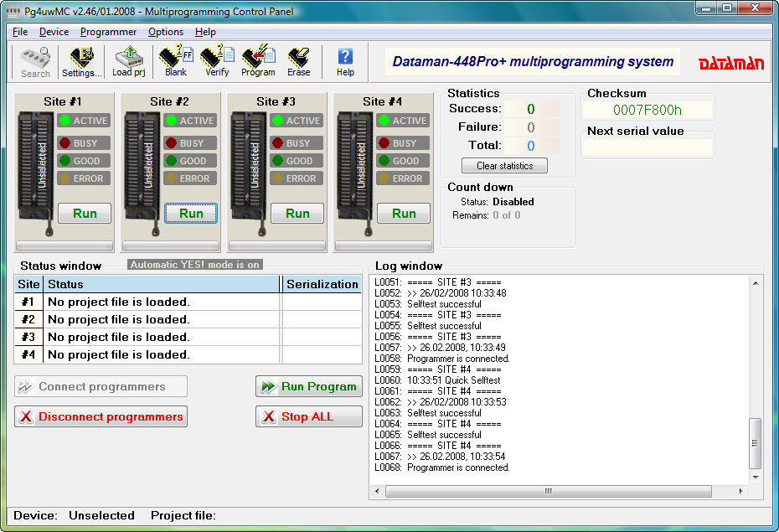The image size is (779, 532).
Task: Click the Site #4 GOOD indicator
Action: point(402,161)
